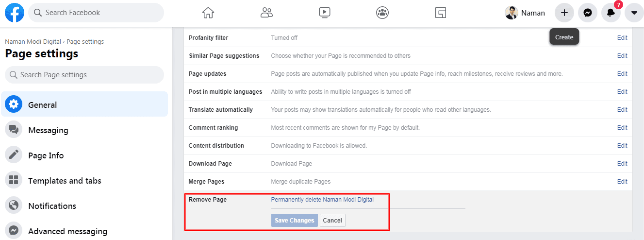Viewport: 644px width, 240px height.
Task: Edit the Profanity filter setting
Action: [x=622, y=38]
